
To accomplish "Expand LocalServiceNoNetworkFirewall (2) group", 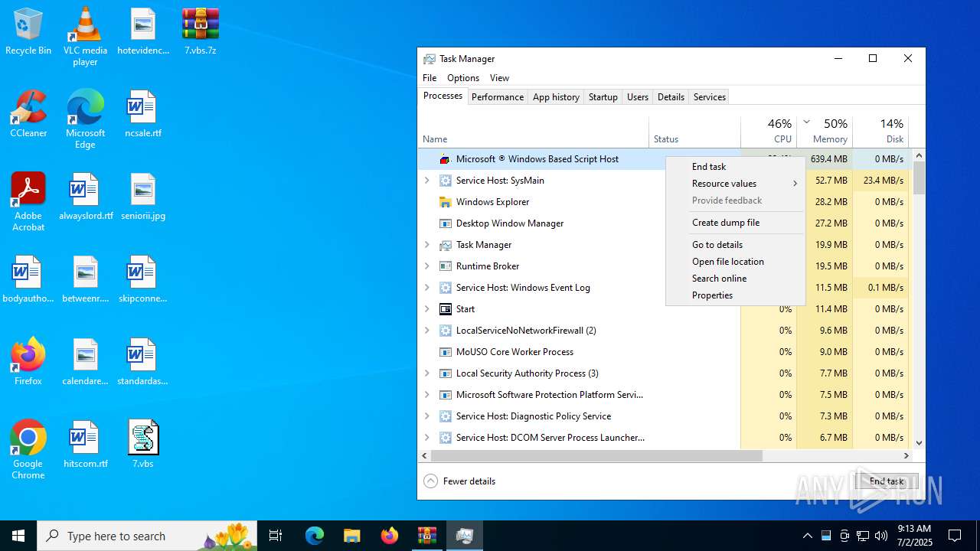I will [x=426, y=331].
